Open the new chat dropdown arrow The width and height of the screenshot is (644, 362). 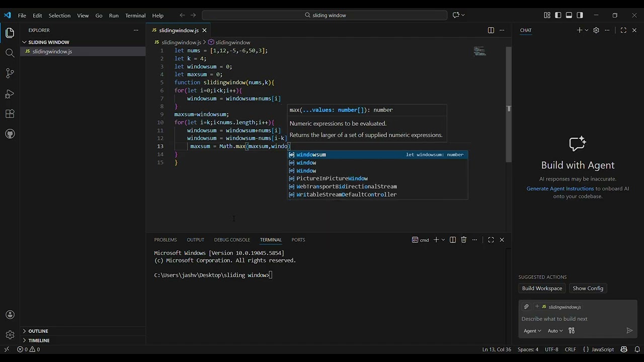[x=586, y=30]
